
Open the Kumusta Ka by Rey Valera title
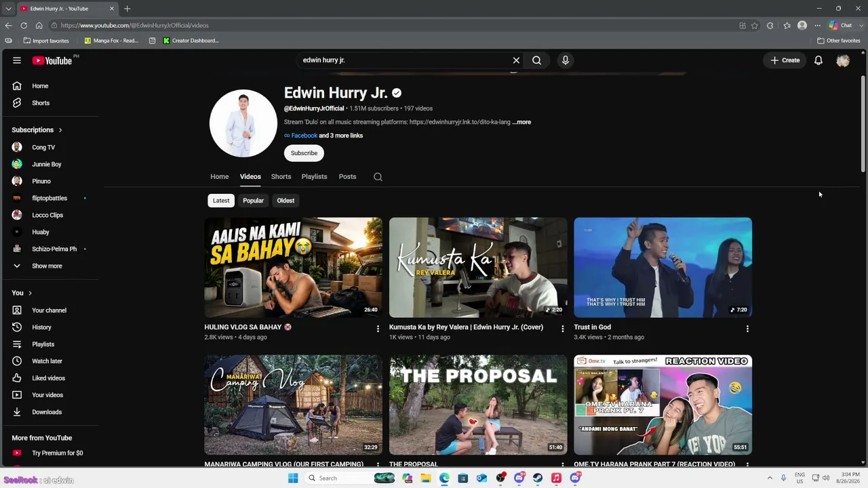pyautogui.click(x=466, y=327)
